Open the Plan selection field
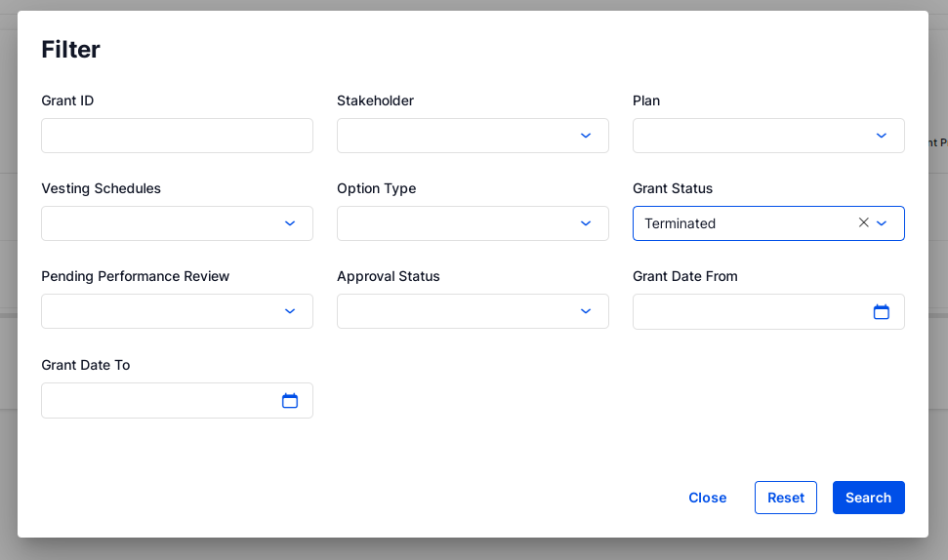948x560 pixels. [x=750, y=136]
